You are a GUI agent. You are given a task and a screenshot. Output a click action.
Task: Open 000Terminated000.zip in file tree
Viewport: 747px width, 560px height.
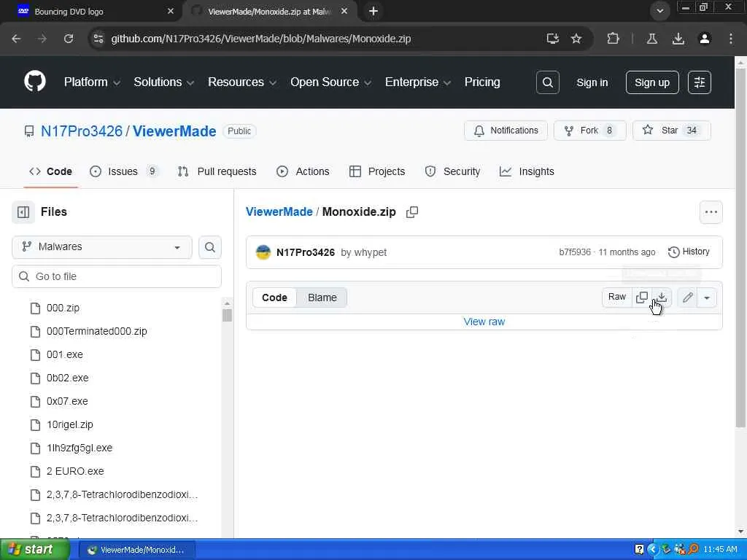(97, 332)
